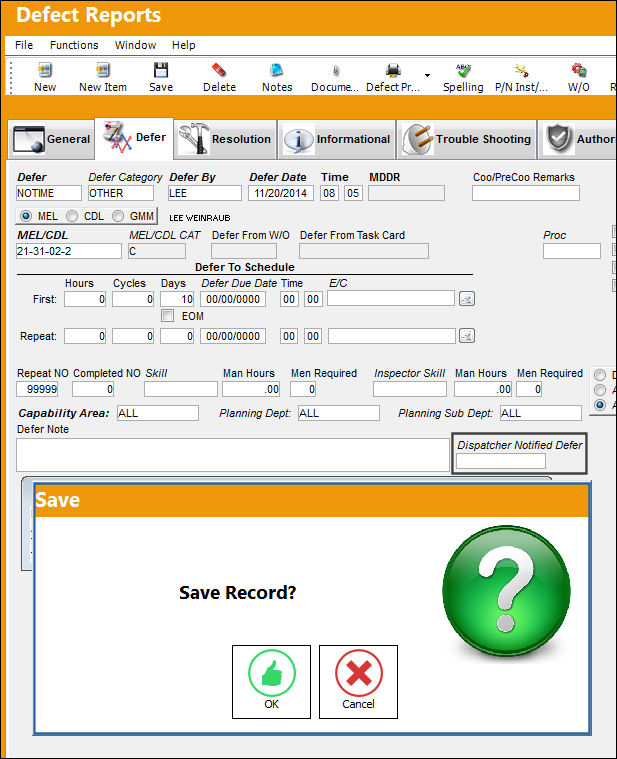Switch to the Resolution tab
The image size is (617, 759).
225,139
